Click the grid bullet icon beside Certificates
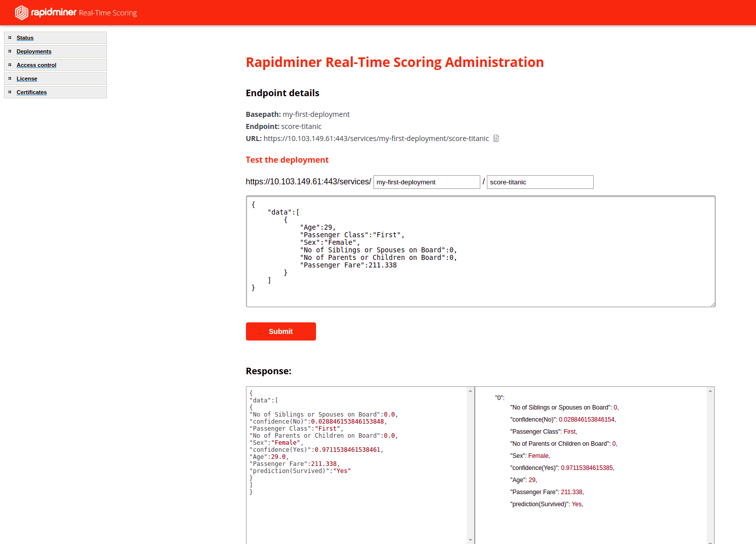The width and height of the screenshot is (756, 544). 10,92
